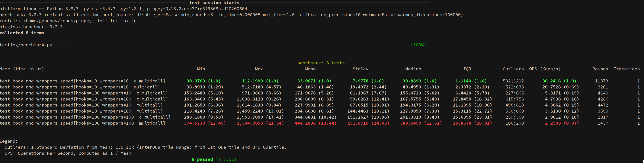This screenshot has height=163, width=644.
Task: Click test name hooks=100-wrappers=100-_multicall
Action: point(82,123)
